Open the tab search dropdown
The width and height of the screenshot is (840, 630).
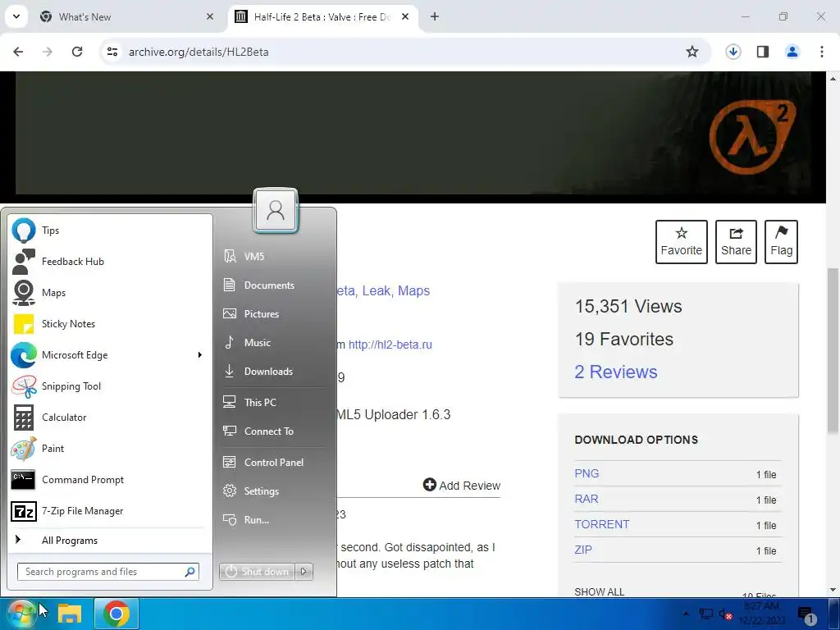coord(16,16)
